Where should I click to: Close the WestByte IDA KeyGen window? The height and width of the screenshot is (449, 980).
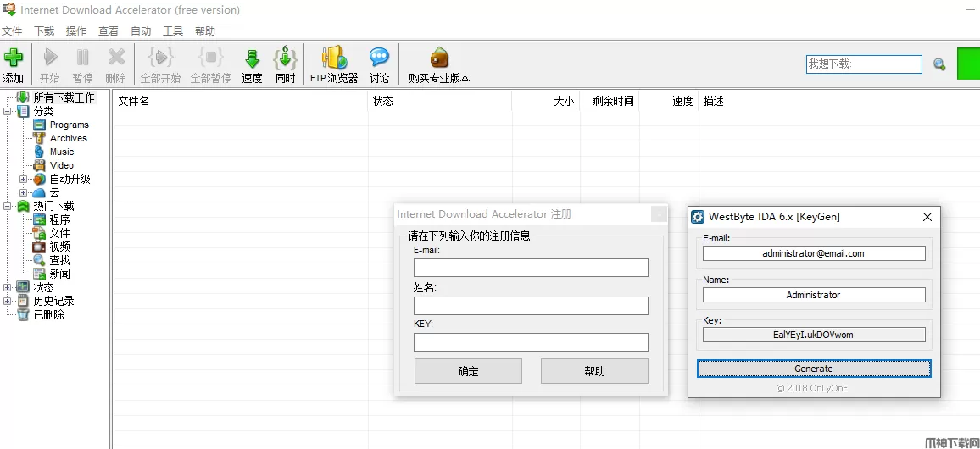927,217
